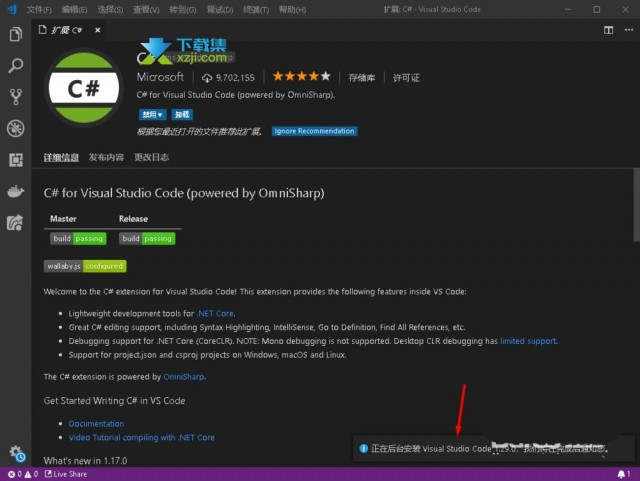The width and height of the screenshot is (640, 481).
Task: Switch to the 详细信息 details tab
Action: point(61,157)
